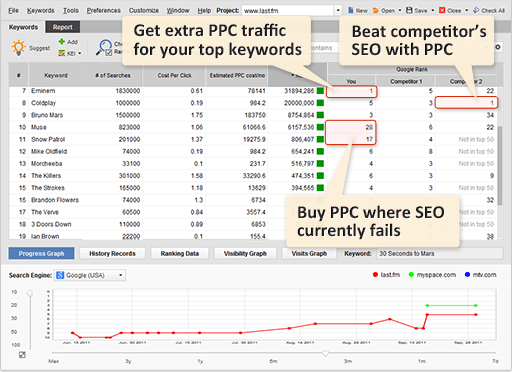The image size is (512, 372).
Task: Click the Check Rankings magnifier icon
Action: [x=104, y=48]
